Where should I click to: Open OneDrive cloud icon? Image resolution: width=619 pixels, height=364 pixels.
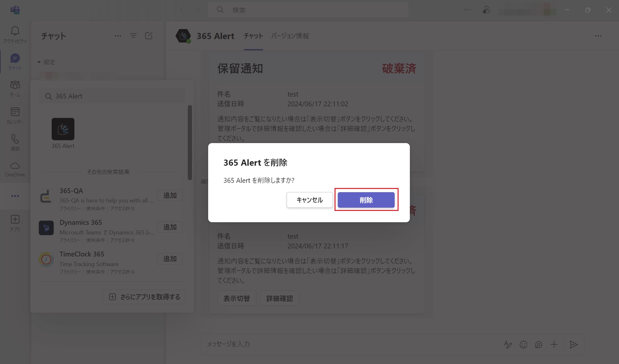pyautogui.click(x=15, y=166)
